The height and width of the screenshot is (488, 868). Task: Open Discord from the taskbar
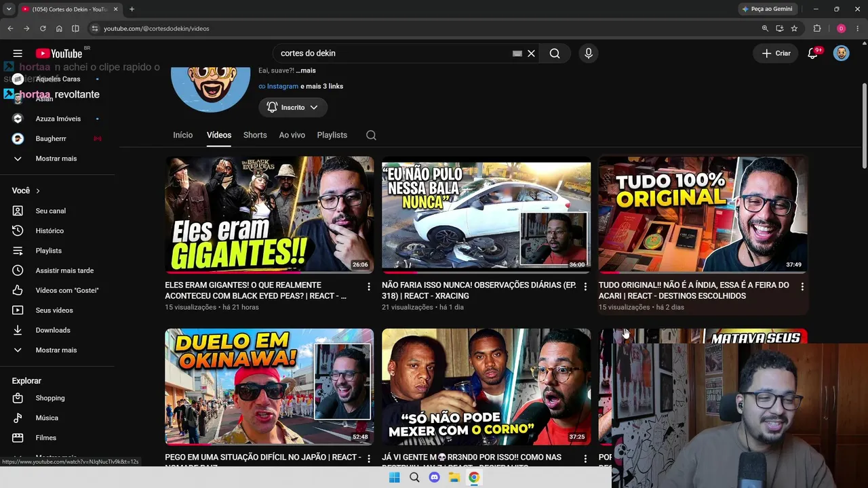coord(435,478)
